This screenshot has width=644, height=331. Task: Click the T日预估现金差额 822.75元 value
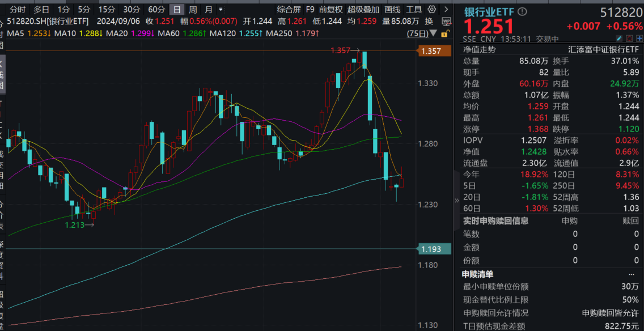click(622, 326)
